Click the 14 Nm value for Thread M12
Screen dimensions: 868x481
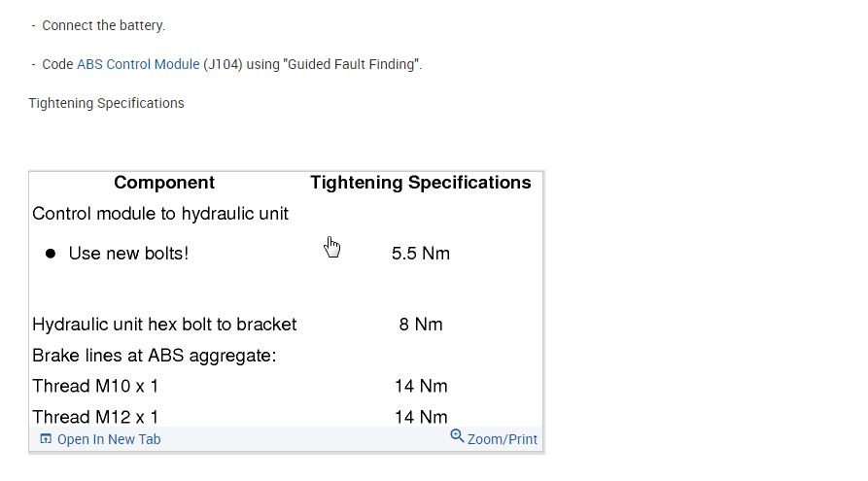(x=420, y=416)
